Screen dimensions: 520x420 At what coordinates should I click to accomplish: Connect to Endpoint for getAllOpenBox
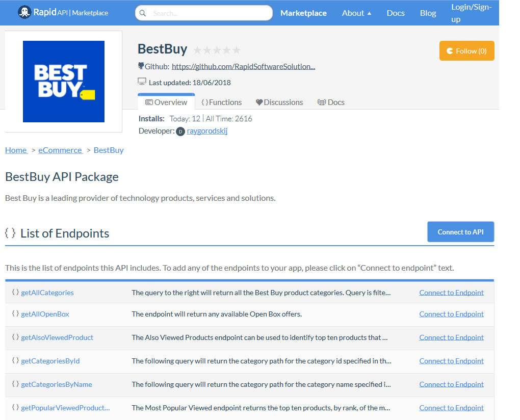pyautogui.click(x=451, y=314)
